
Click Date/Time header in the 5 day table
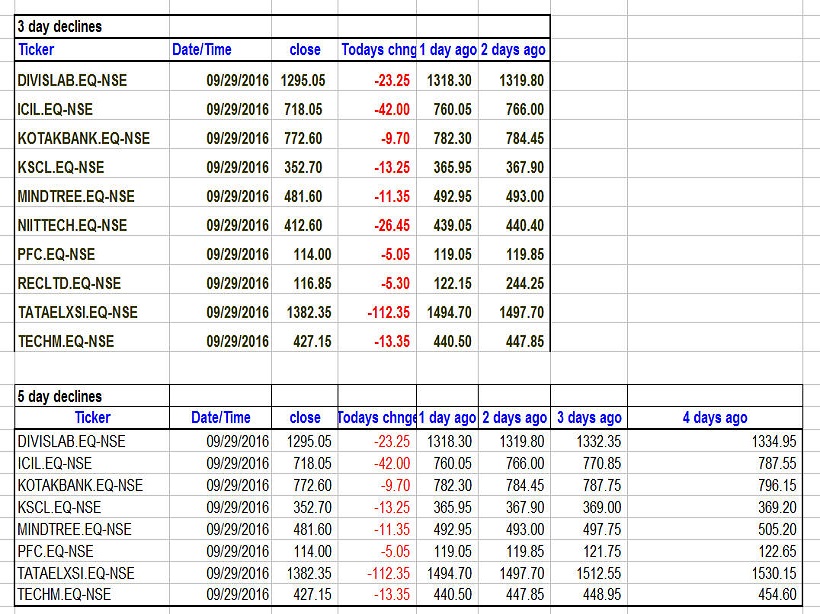click(x=221, y=418)
